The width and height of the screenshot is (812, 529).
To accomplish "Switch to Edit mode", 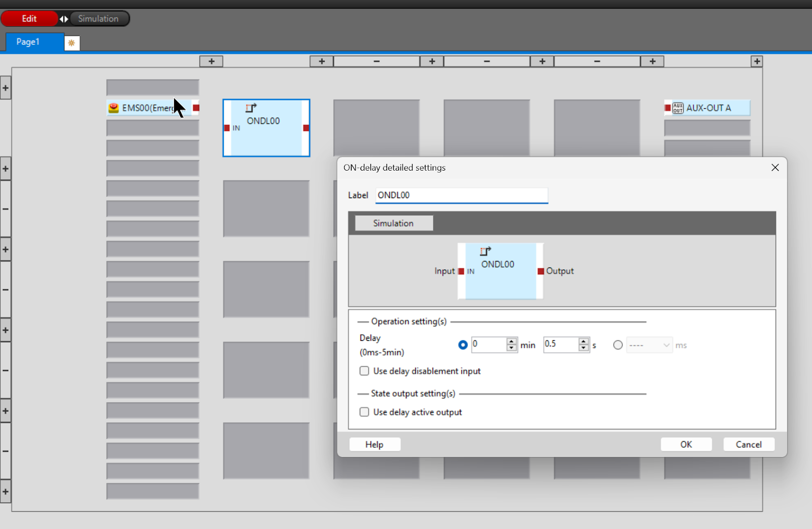I will [x=29, y=19].
